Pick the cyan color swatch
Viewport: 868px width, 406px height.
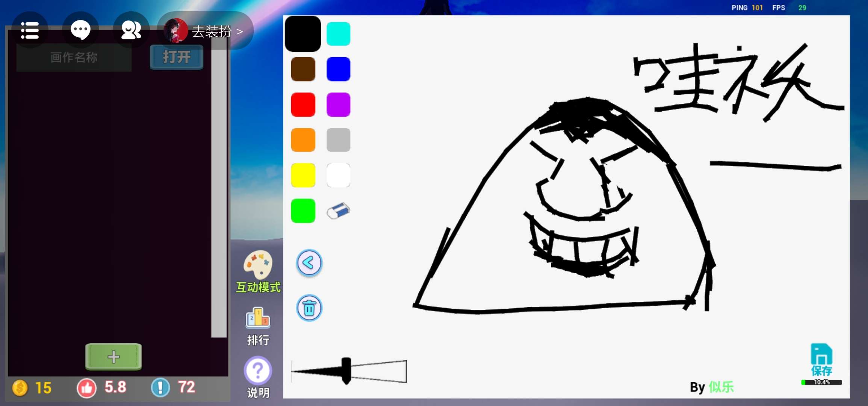(338, 34)
